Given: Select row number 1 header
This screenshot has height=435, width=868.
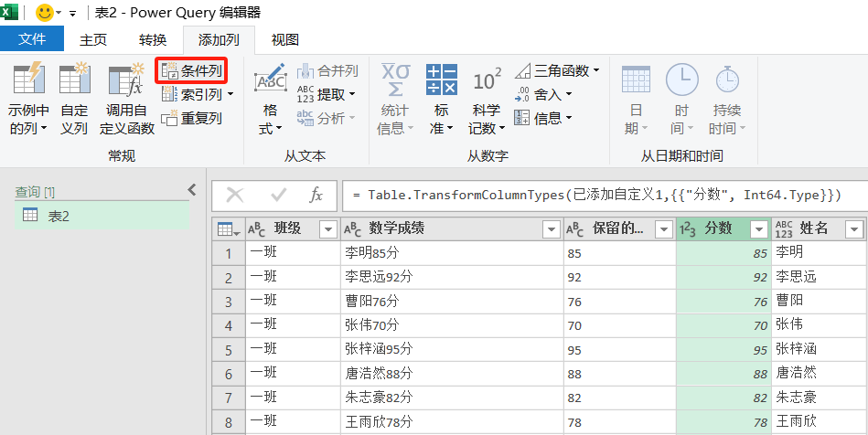Looking at the screenshot, I should click(x=229, y=253).
